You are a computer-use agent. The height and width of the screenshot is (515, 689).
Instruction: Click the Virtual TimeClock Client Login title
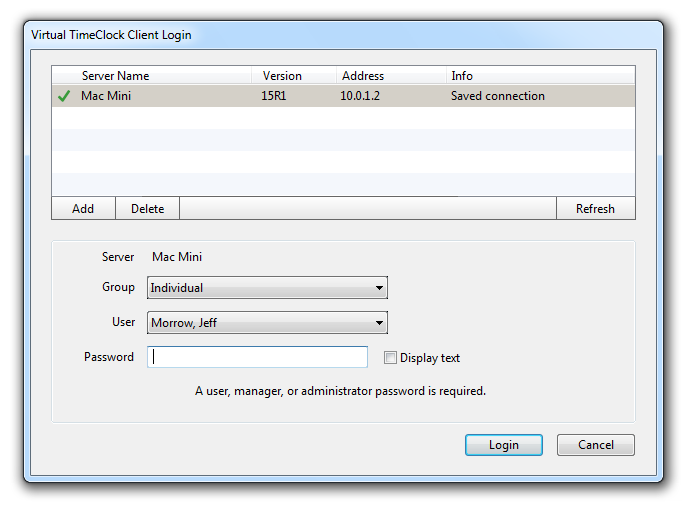(x=111, y=35)
